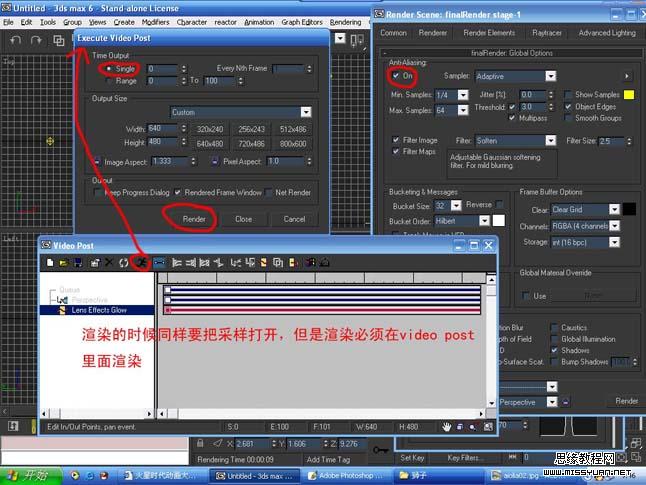Image resolution: width=646 pixels, height=485 pixels.
Task: Enable the Net Render checkbox
Action: 269,192
